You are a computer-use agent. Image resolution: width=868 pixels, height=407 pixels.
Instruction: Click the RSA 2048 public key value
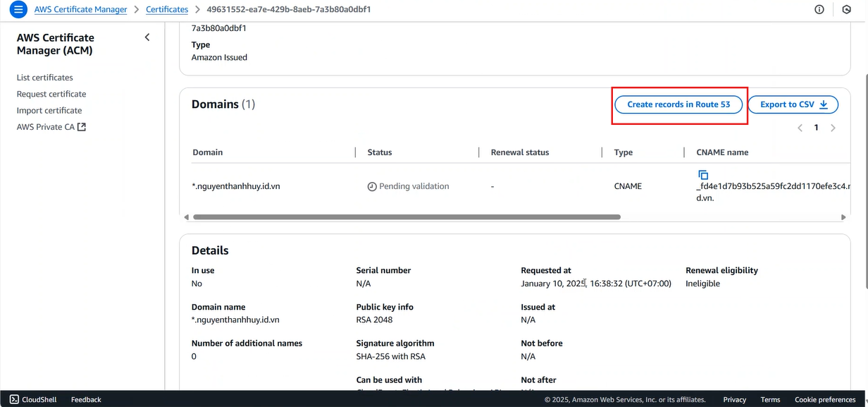pos(374,320)
